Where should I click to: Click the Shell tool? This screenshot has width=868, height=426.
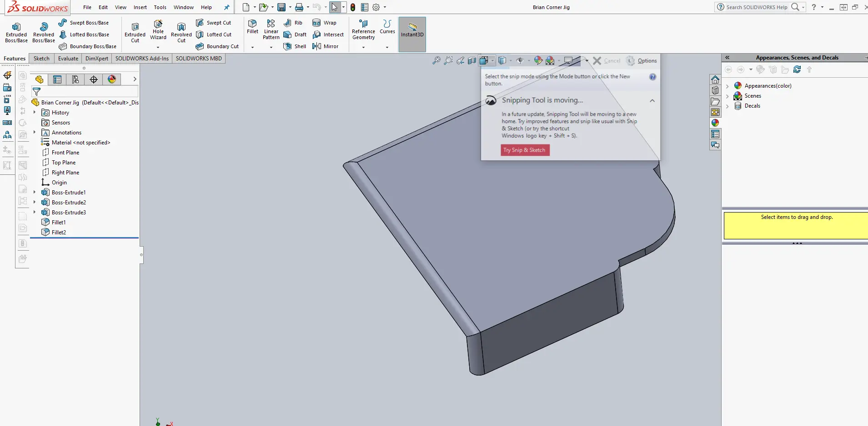coord(295,46)
